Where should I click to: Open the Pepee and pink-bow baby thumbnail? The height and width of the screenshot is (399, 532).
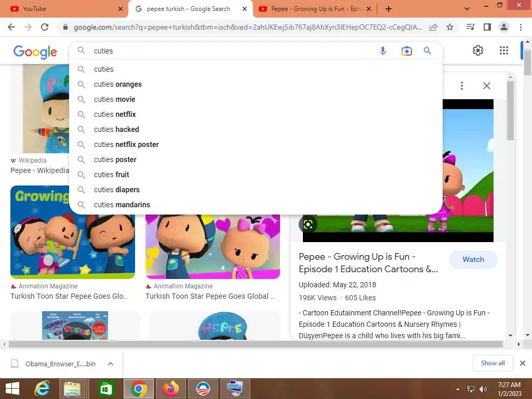[x=212, y=246]
